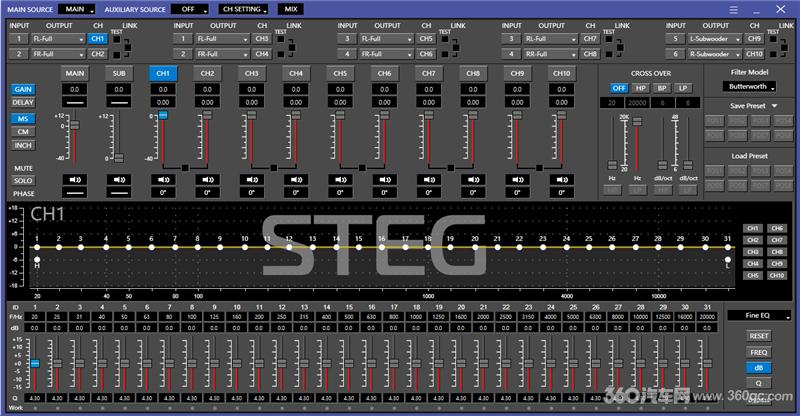Select the INCH delay unit button
This screenshot has width=800, height=416.
pos(23,145)
